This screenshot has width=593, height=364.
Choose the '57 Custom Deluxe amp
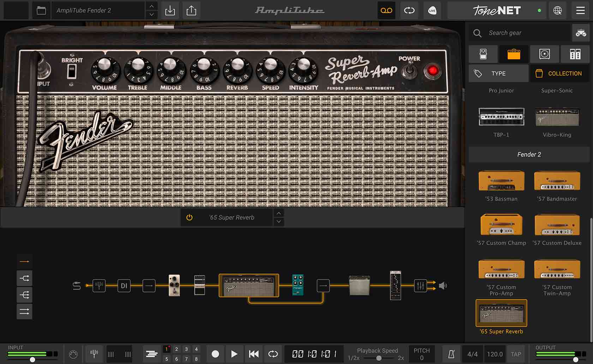tap(557, 230)
